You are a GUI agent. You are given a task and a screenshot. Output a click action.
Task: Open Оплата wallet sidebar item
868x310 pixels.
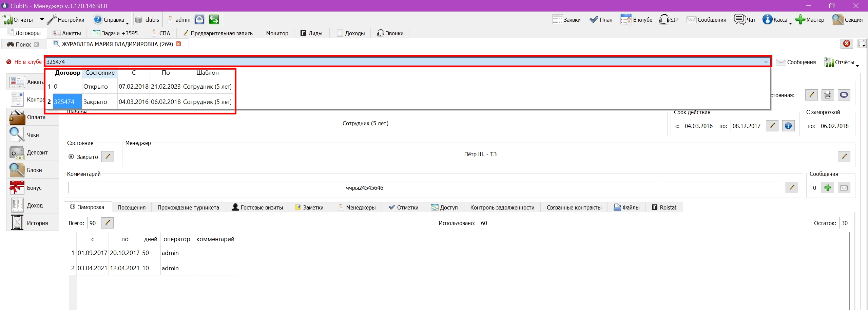32,117
